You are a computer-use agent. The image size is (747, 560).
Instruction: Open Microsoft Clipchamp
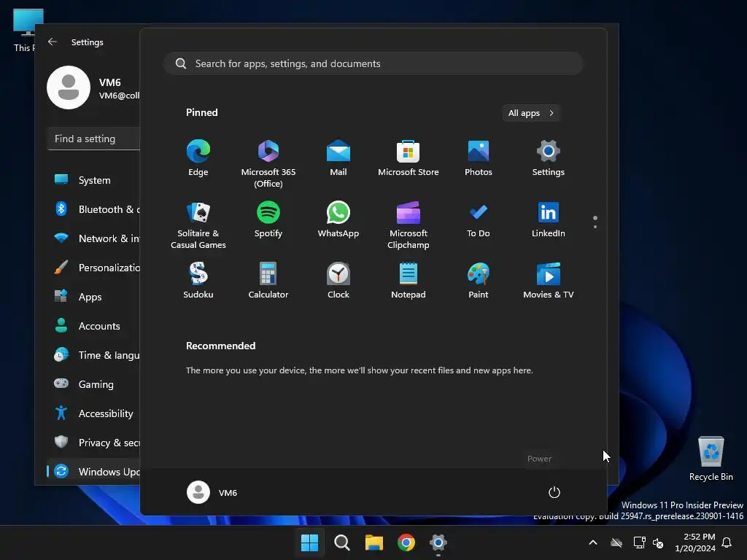pos(409,225)
